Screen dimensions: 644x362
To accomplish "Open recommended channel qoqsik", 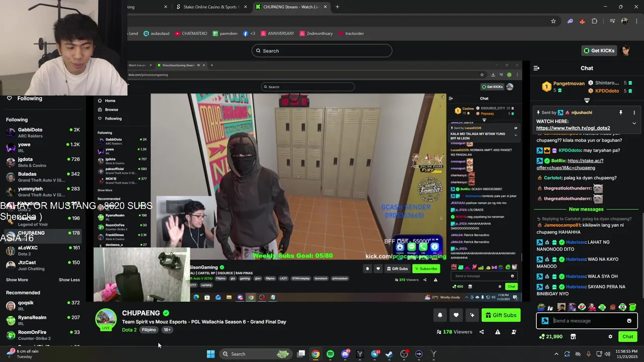I will pos(43,306).
